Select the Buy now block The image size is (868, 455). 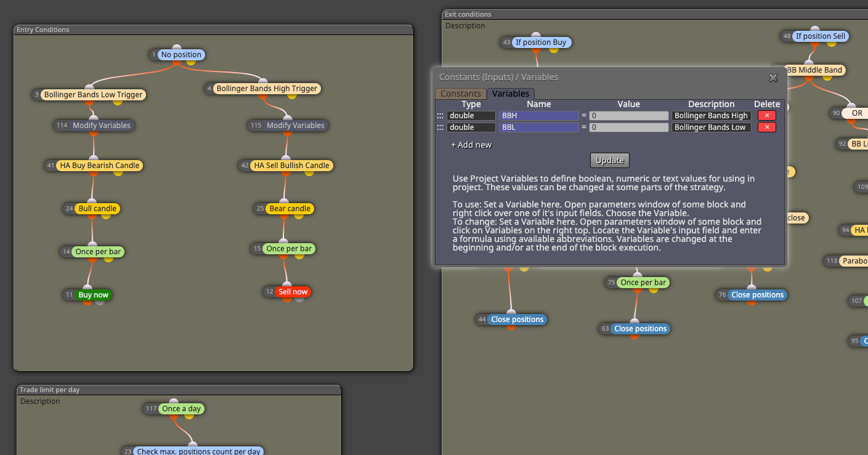[94, 295]
